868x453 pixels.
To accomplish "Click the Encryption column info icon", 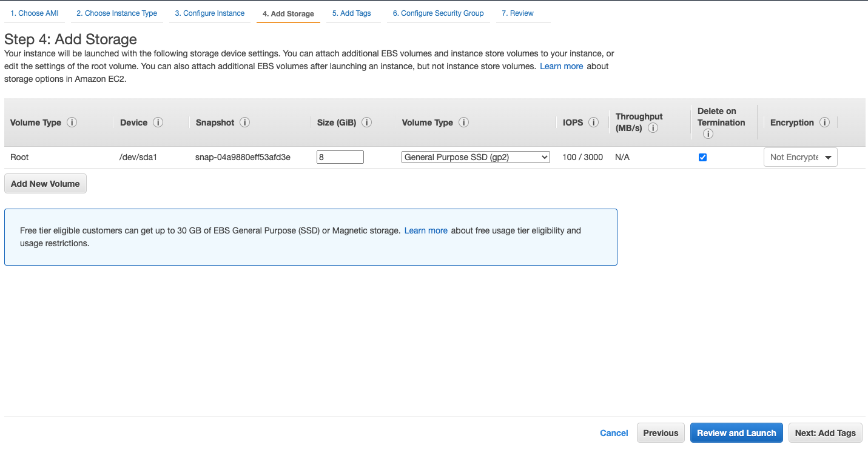I will coord(824,122).
